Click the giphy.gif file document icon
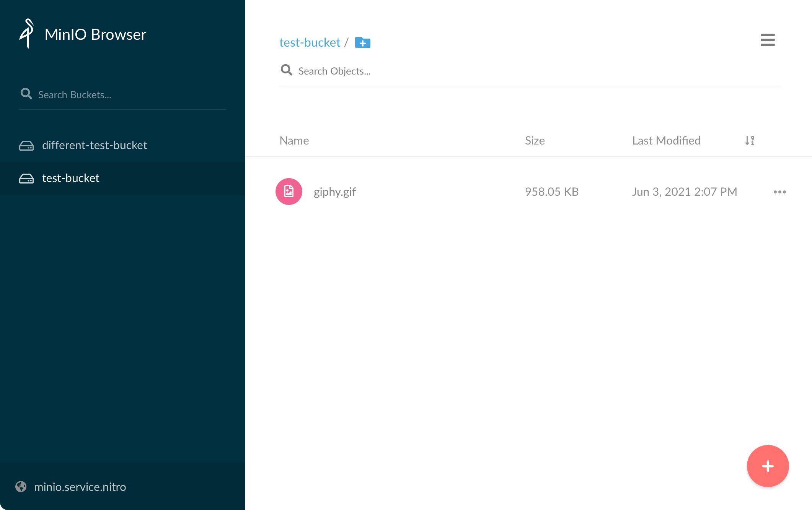 (288, 192)
